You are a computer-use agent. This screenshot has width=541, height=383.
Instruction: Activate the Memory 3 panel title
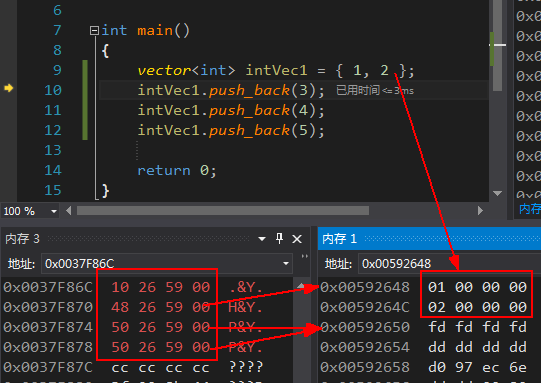[22, 239]
